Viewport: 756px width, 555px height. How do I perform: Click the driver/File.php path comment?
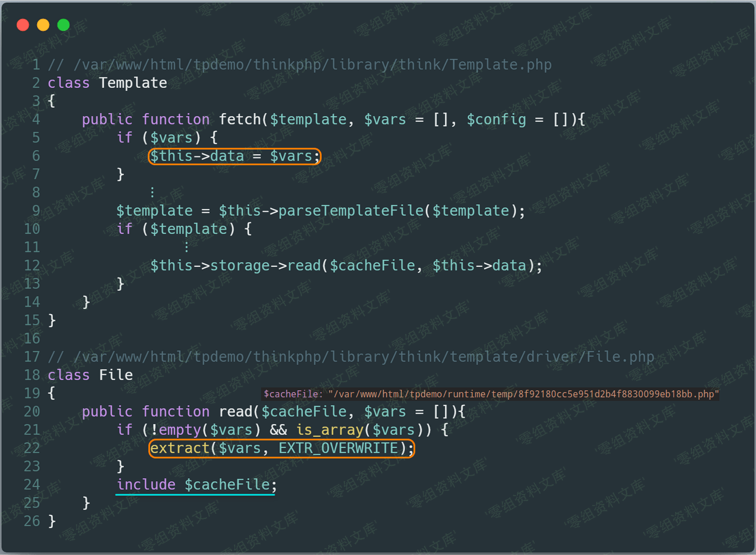(x=351, y=357)
